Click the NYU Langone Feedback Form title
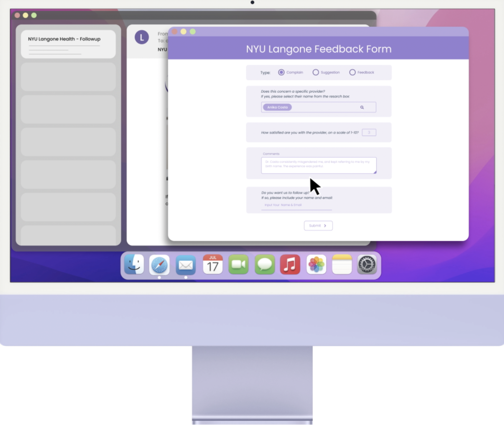The width and height of the screenshot is (504, 425). 319,49
